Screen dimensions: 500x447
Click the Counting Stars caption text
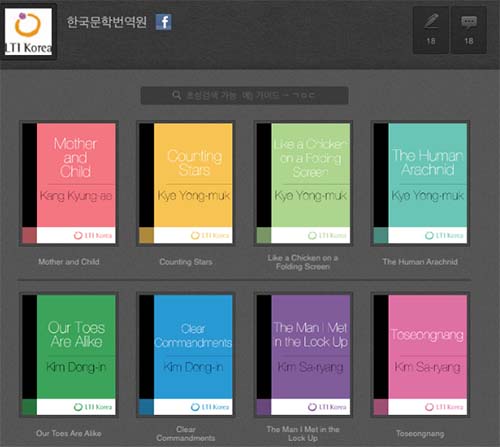(186, 262)
